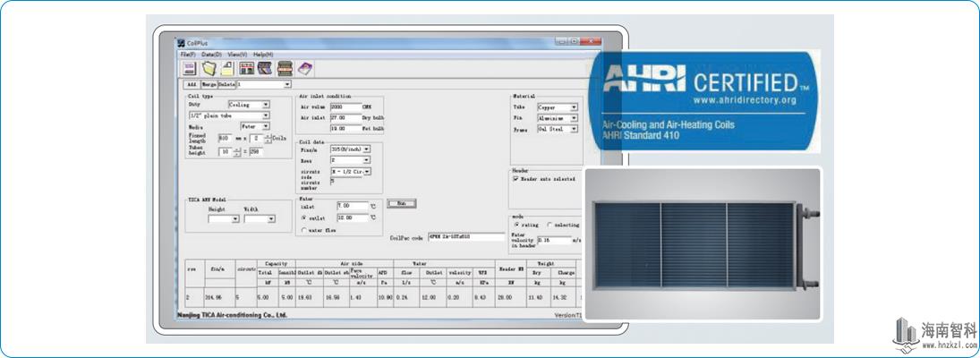Image resolution: width=980 pixels, height=358 pixels.
Task: Click the Delete button
Action: [x=226, y=84]
